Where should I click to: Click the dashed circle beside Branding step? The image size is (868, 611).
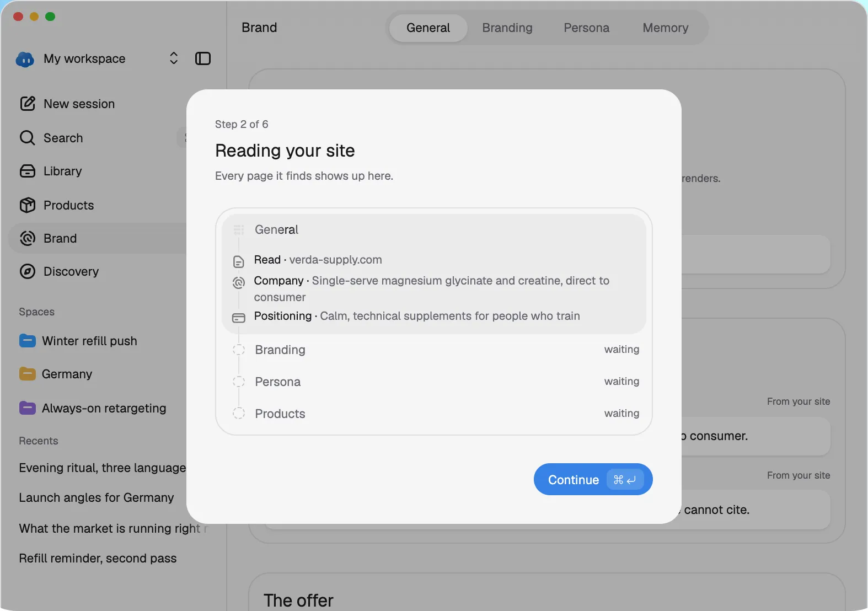[239, 350]
